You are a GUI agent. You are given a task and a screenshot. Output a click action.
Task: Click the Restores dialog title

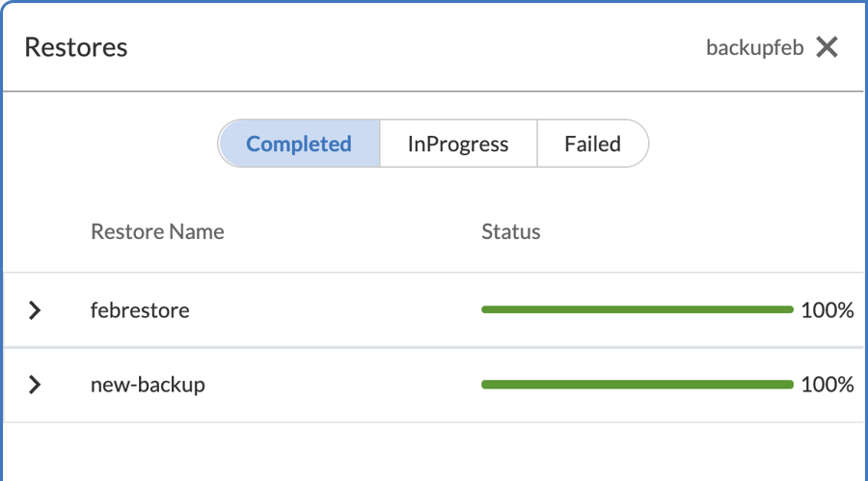point(76,47)
